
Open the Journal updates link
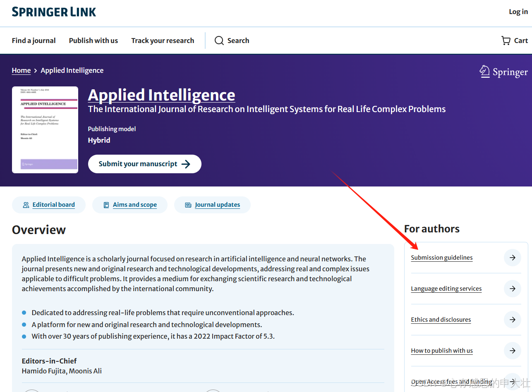coord(218,205)
